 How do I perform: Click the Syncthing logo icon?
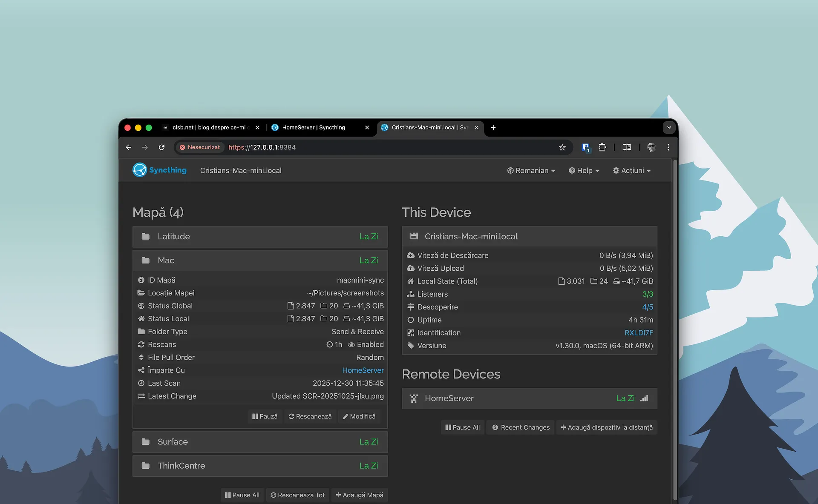[x=139, y=169]
